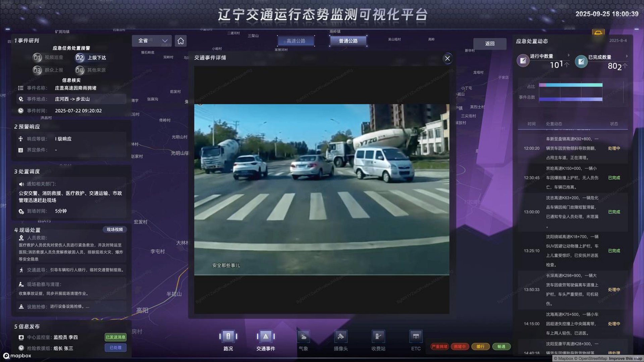Click the 状态 column header
The image size is (644, 362).
coord(614,124)
